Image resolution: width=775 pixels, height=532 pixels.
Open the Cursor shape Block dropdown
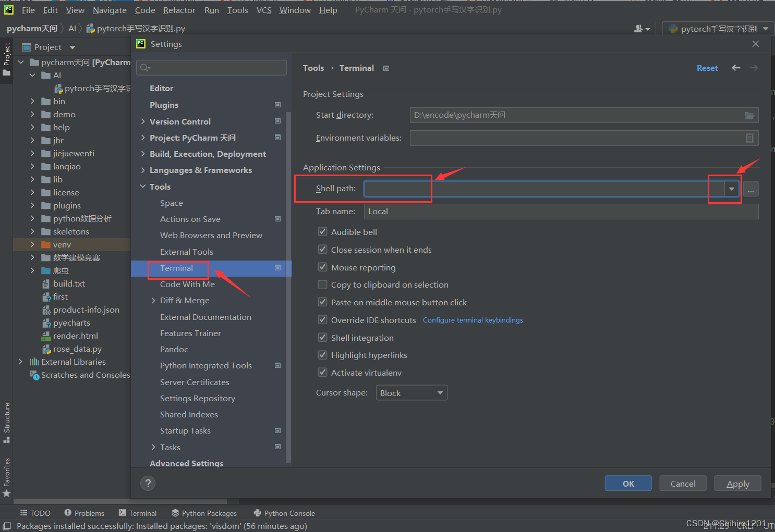tap(411, 393)
